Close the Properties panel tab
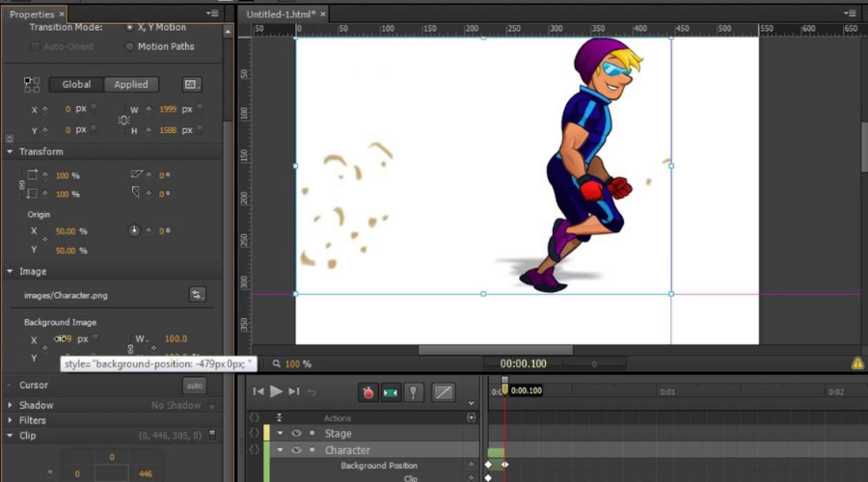Screen dimensions: 868x482 point(62,13)
